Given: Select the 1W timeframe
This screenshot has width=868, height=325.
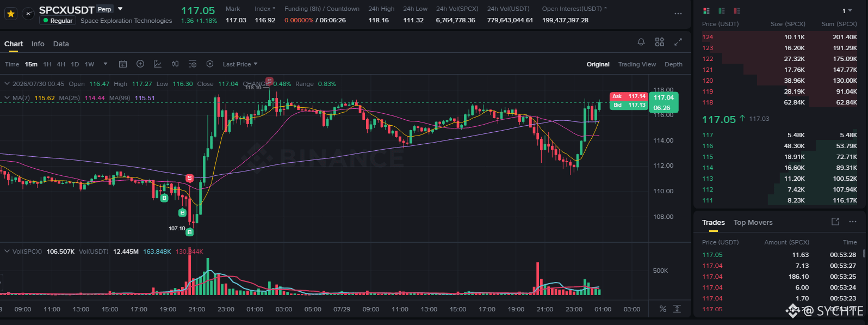Looking at the screenshot, I should click(x=90, y=64).
